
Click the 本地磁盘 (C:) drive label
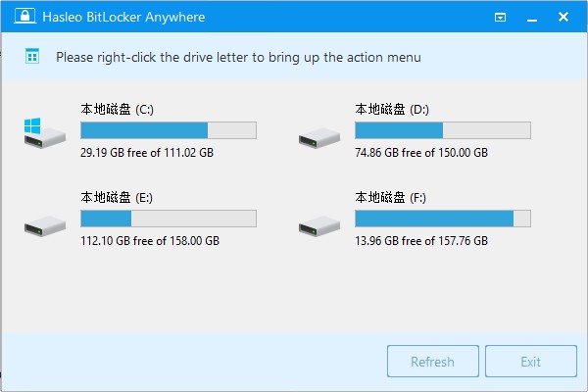click(117, 109)
